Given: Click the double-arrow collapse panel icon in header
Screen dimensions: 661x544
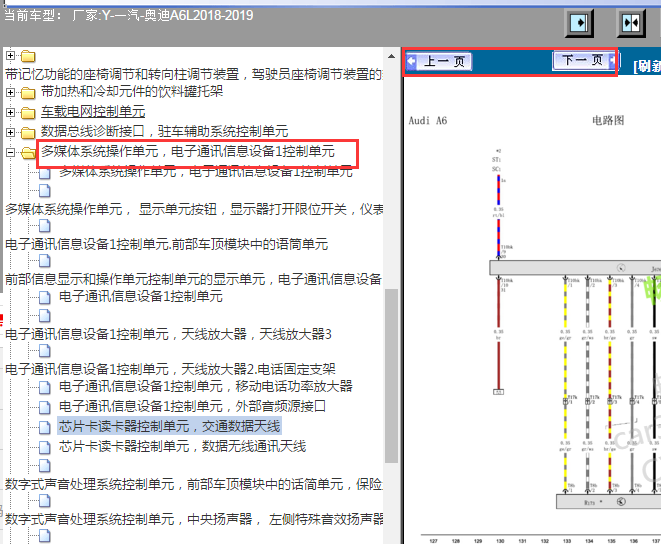Looking at the screenshot, I should pos(631,22).
